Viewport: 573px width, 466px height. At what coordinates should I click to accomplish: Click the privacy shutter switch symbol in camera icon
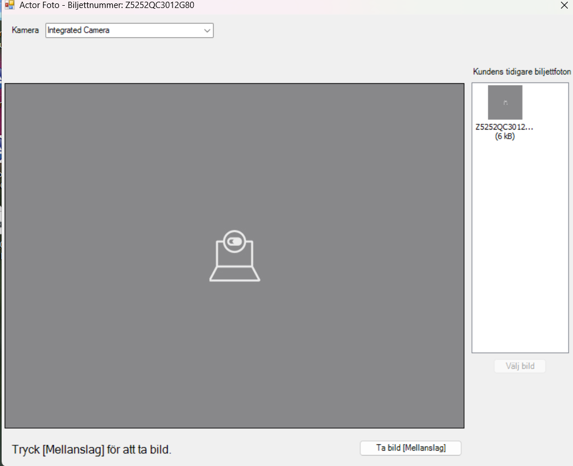click(x=235, y=242)
